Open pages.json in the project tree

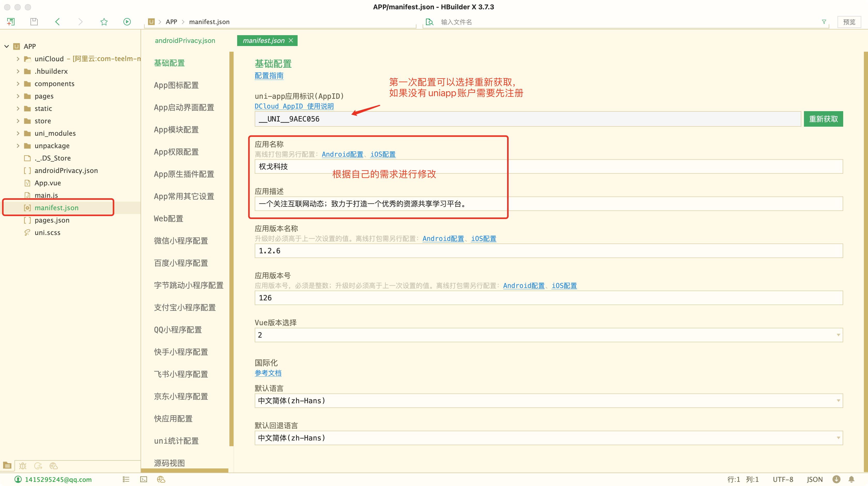[52, 220]
